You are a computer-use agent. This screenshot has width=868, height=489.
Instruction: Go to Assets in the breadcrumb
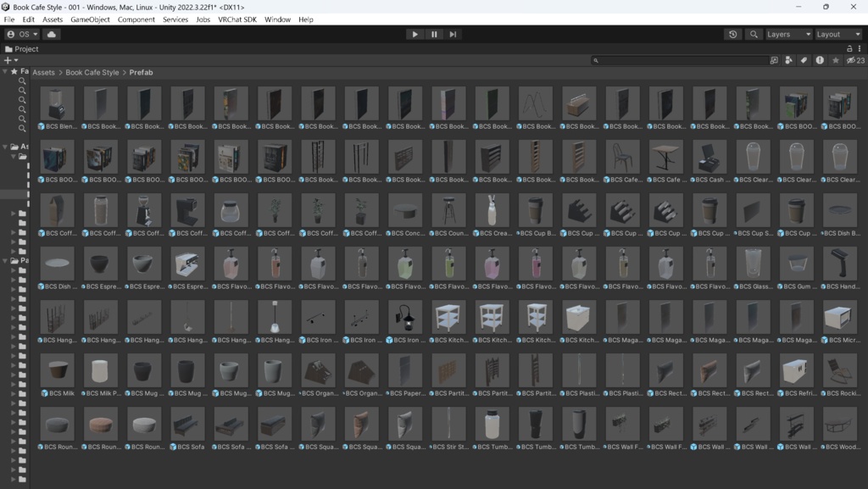coord(44,73)
